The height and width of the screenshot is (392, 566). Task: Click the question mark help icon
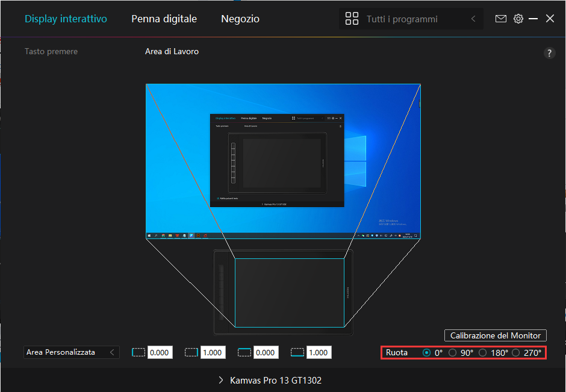[x=549, y=53]
